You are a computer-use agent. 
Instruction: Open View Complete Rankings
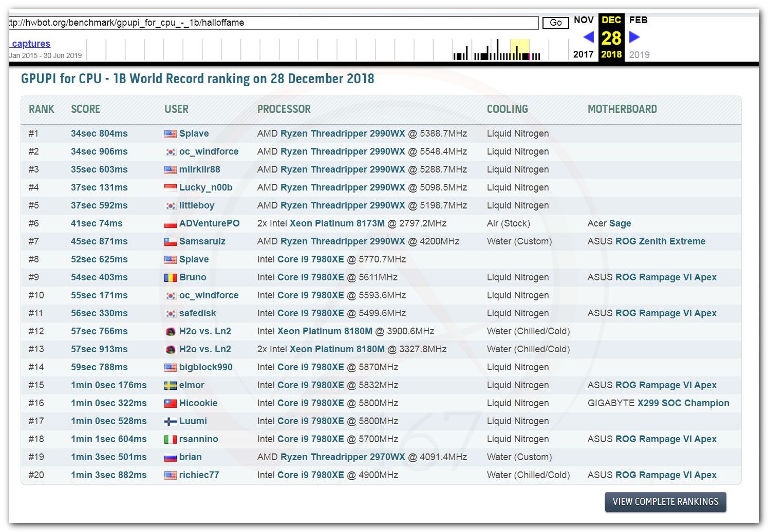click(x=665, y=502)
